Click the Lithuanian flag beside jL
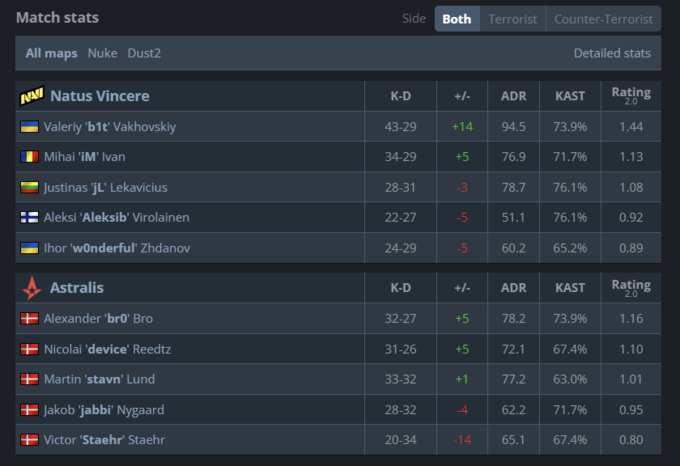This screenshot has height=466, width=680. (x=29, y=187)
